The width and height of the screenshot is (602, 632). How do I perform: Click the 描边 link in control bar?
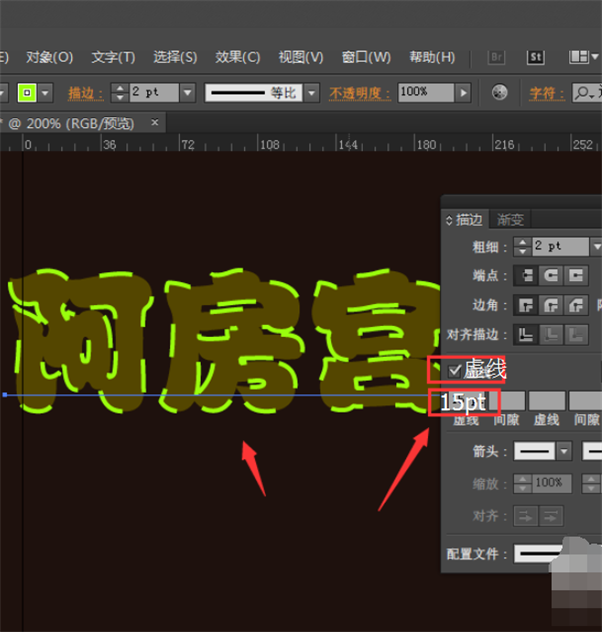tap(85, 93)
